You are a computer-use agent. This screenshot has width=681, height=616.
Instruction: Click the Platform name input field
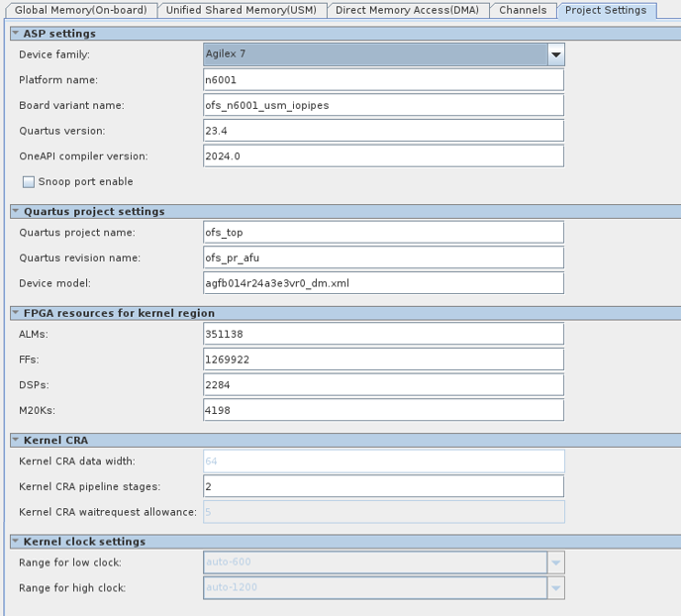[383, 80]
